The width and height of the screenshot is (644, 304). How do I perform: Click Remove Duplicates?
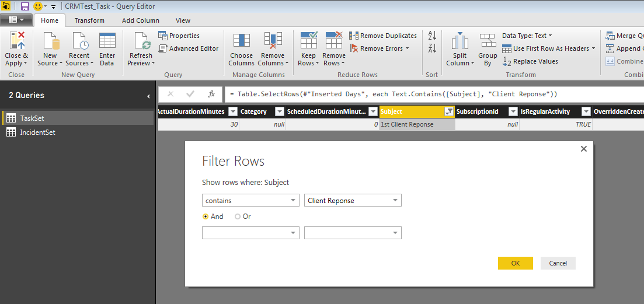tap(383, 36)
